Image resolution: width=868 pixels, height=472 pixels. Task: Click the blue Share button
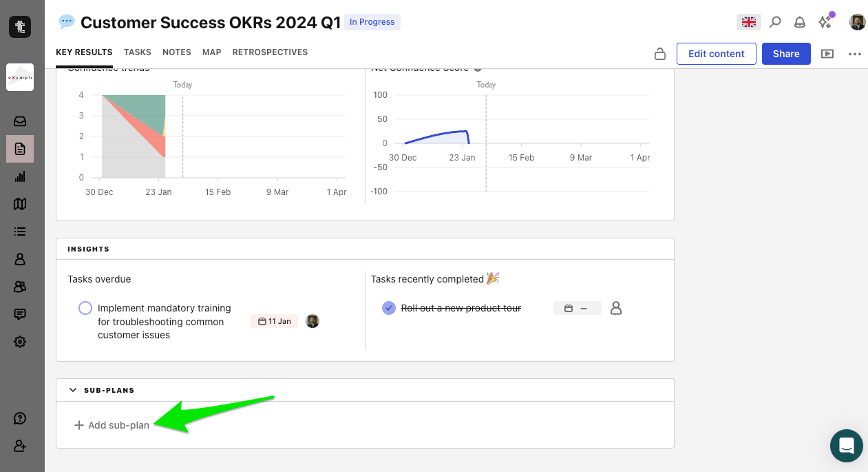pos(785,54)
